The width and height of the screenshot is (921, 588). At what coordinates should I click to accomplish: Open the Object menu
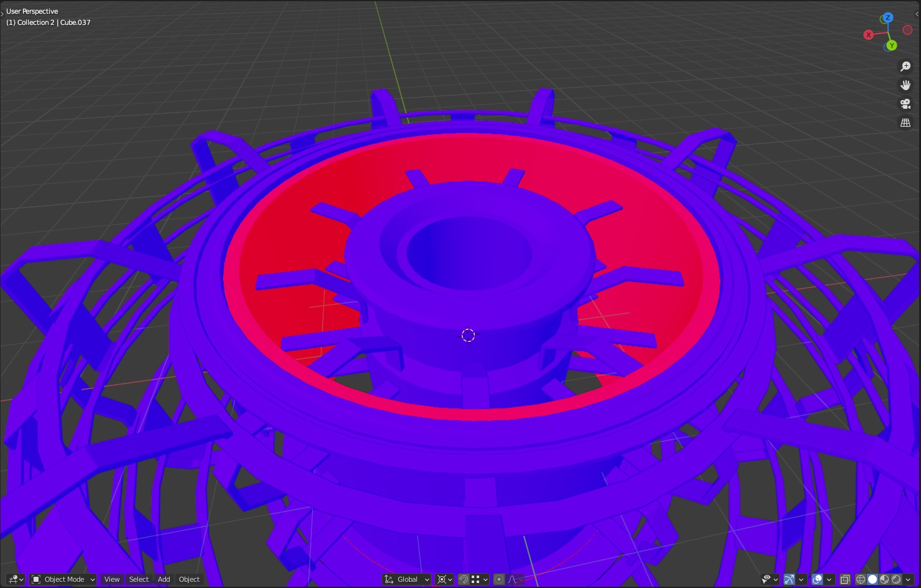point(189,579)
